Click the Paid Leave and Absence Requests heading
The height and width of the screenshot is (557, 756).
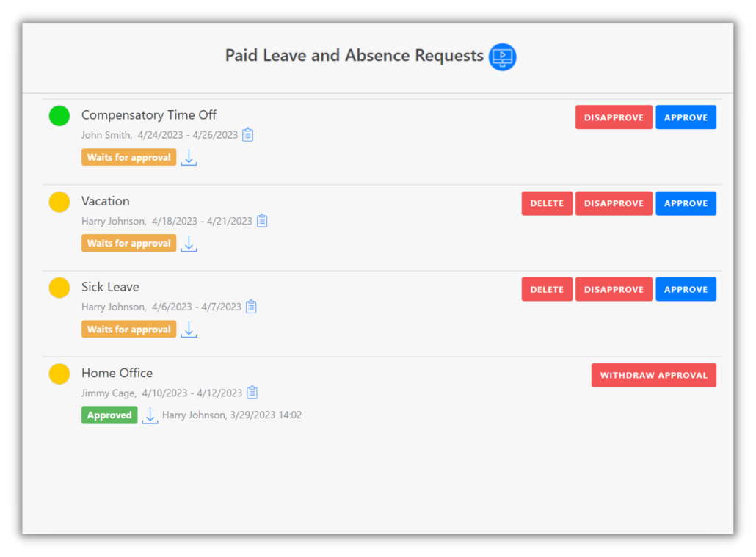coord(355,55)
